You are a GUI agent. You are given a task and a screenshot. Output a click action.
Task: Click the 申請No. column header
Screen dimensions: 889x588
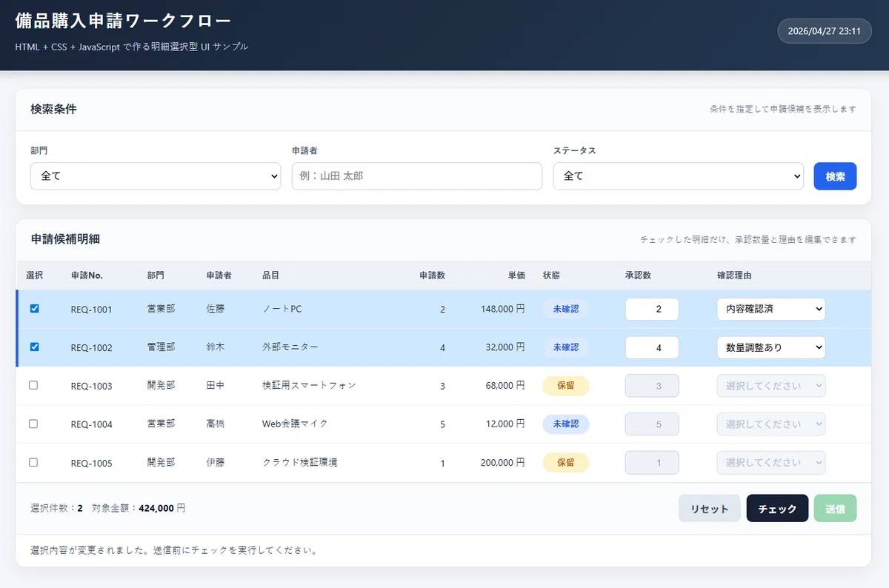coord(87,275)
